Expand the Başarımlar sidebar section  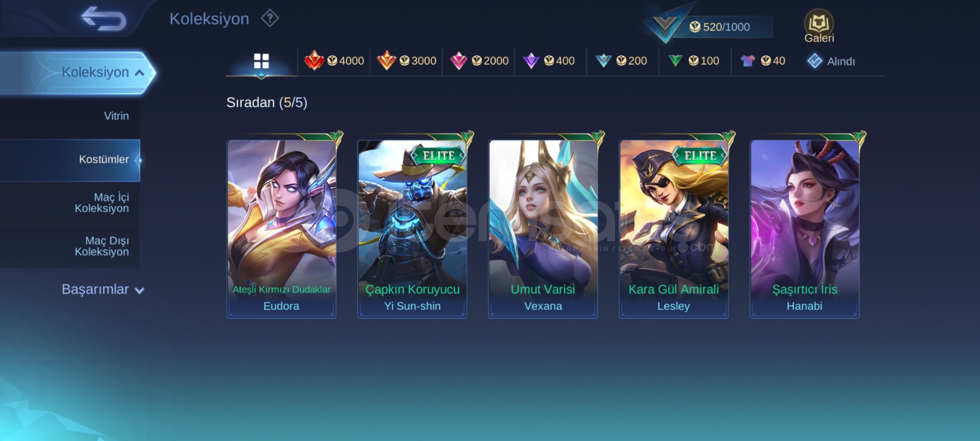(103, 290)
